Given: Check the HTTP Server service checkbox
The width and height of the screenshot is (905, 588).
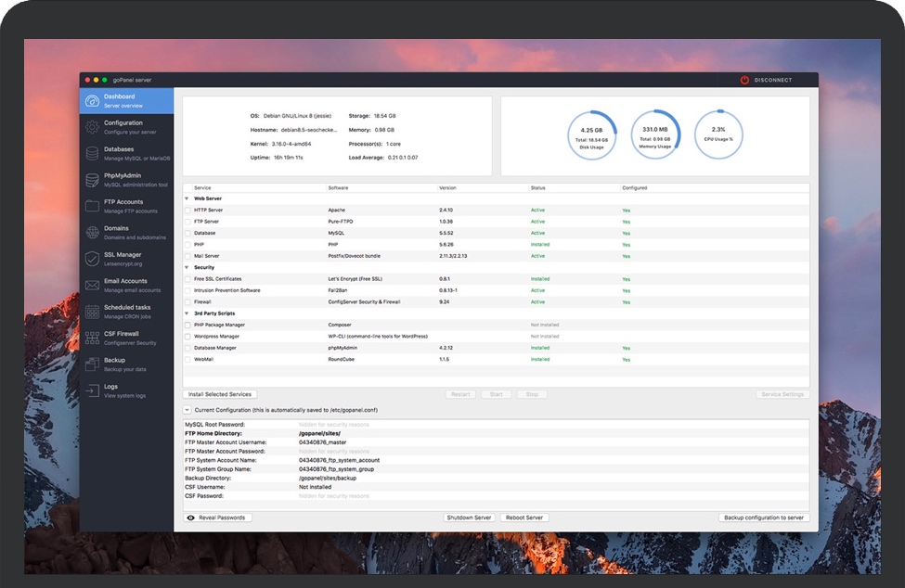Looking at the screenshot, I should coord(187,211).
